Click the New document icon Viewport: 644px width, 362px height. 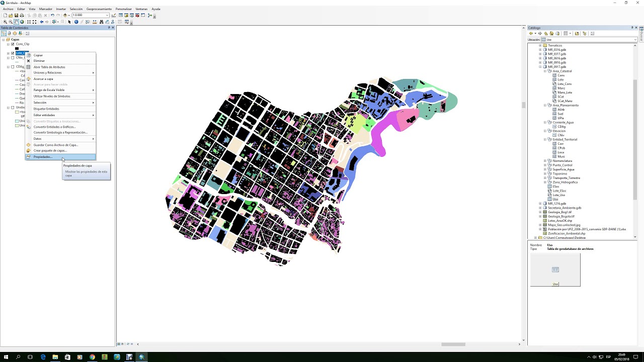[5, 15]
